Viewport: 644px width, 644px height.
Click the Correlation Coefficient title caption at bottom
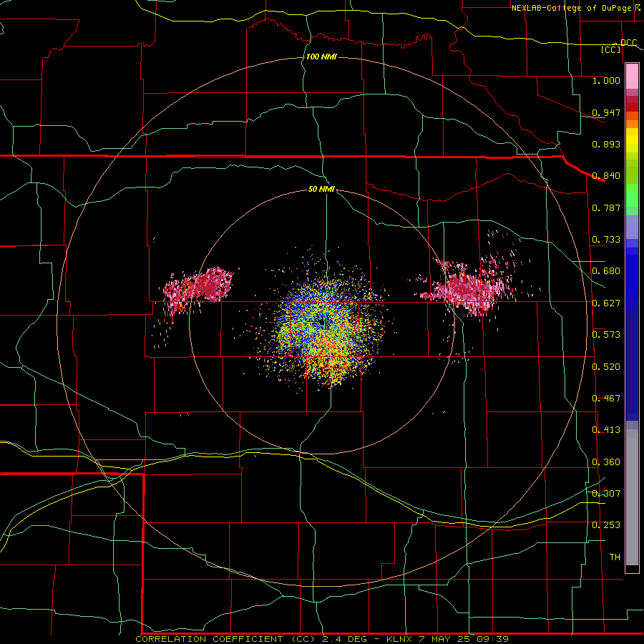click(x=322, y=639)
